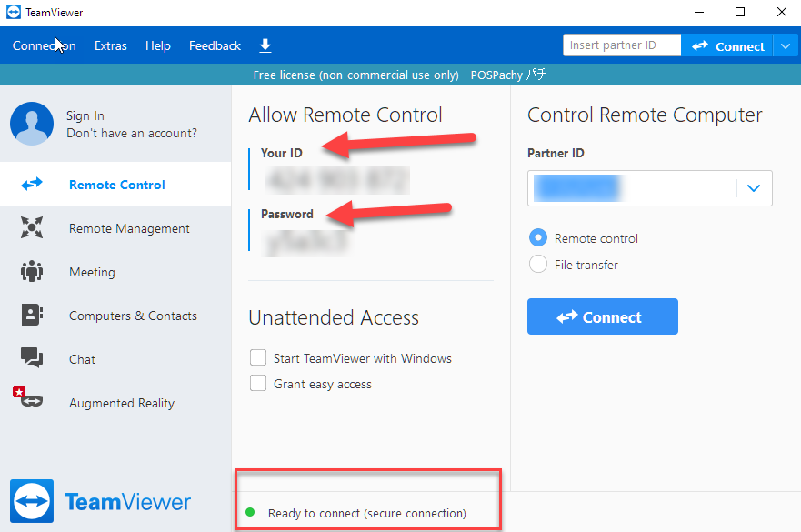Click the Remote Management expand-arrows icon
801x532 pixels.
pyautogui.click(x=32, y=227)
